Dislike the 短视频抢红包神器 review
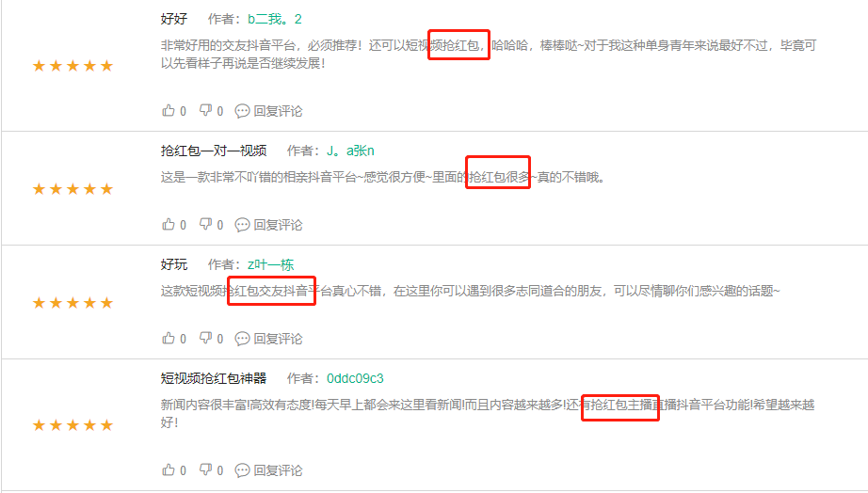The width and height of the screenshot is (868, 493). pyautogui.click(x=205, y=469)
